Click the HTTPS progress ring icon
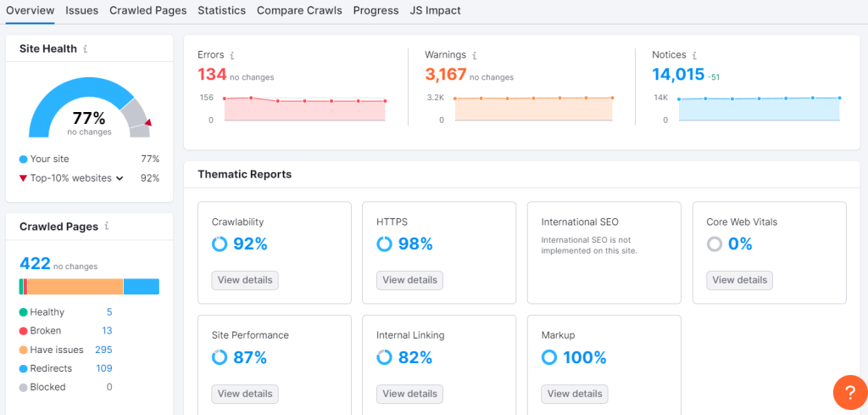 pyautogui.click(x=384, y=244)
